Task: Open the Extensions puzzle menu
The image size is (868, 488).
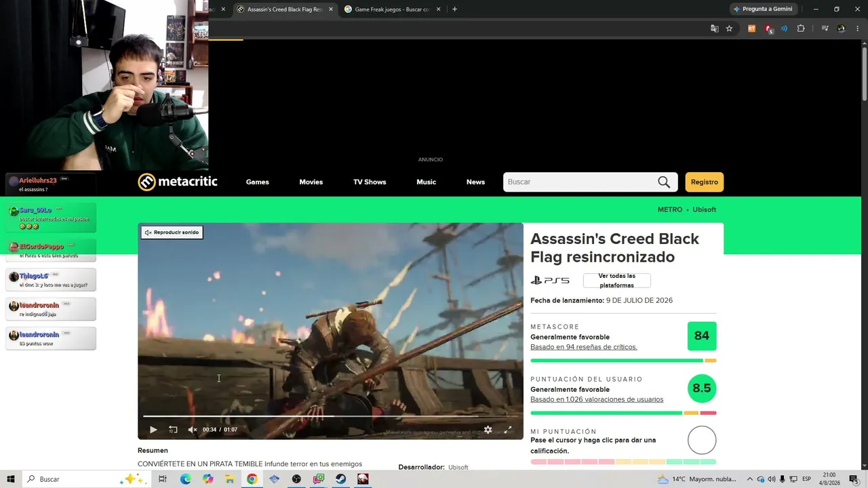Action: [x=801, y=28]
